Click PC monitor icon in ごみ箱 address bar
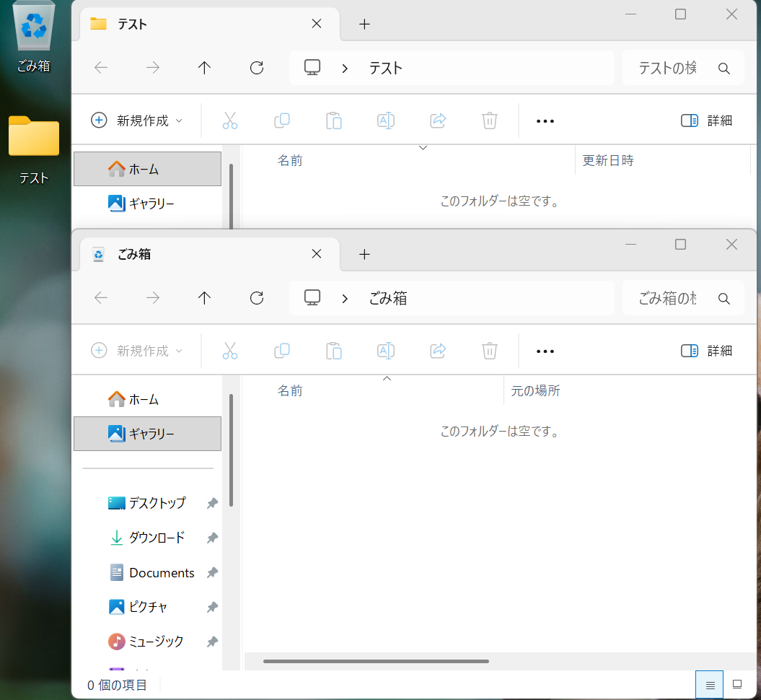The image size is (761, 700). point(312,297)
